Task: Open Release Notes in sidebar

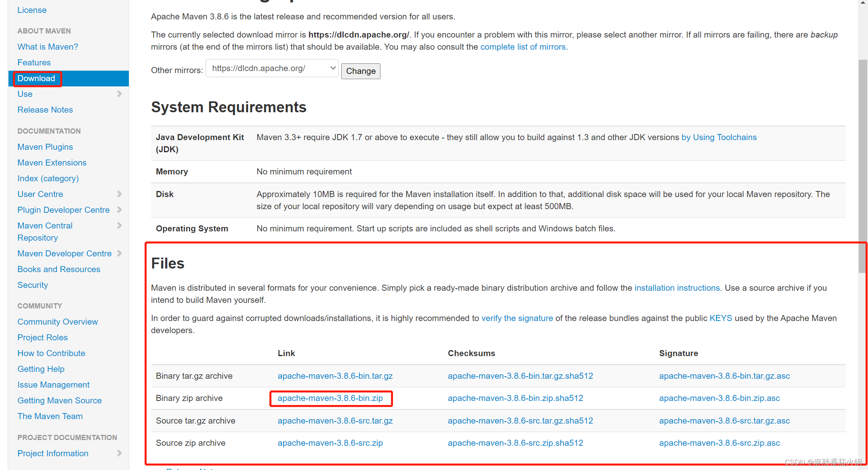Action: (45, 110)
